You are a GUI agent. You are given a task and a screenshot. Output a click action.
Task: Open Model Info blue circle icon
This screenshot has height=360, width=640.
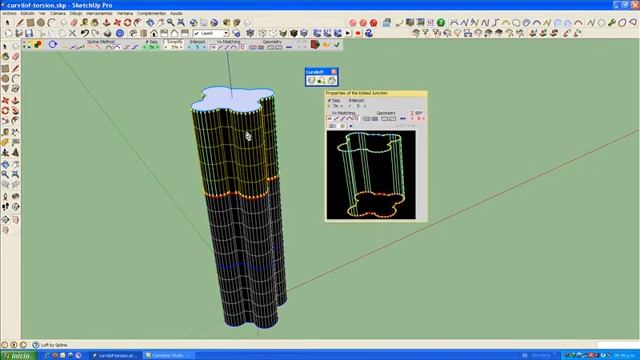[120, 33]
